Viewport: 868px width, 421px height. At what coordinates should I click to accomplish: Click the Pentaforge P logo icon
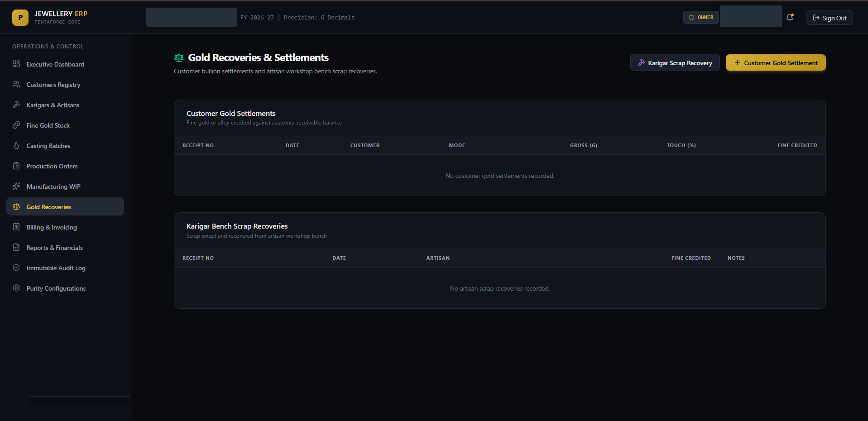pyautogui.click(x=20, y=18)
